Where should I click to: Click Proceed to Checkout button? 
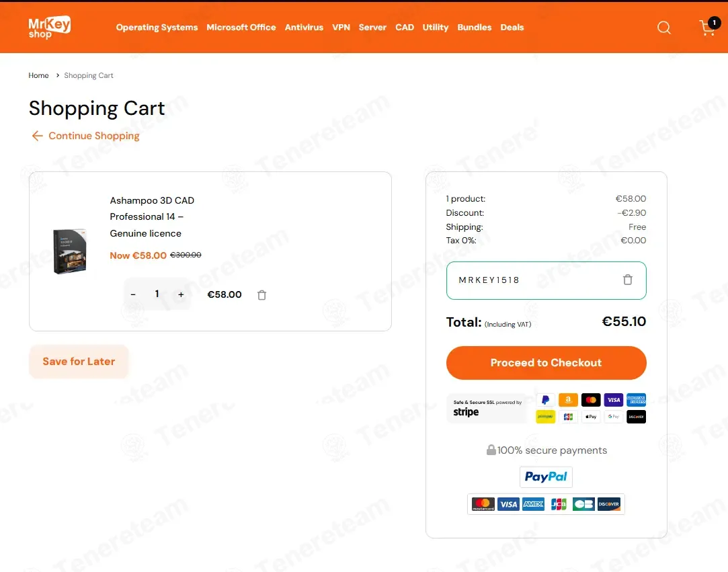click(546, 362)
